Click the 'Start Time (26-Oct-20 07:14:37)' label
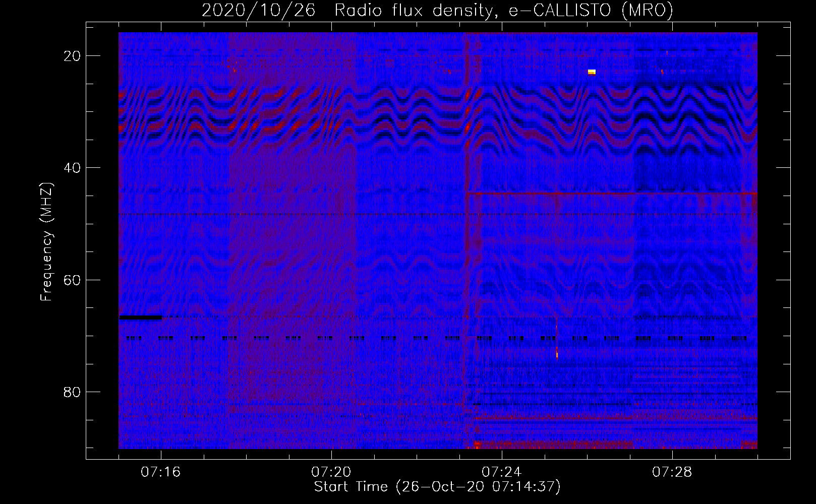Image resolution: width=816 pixels, height=504 pixels. [437, 487]
